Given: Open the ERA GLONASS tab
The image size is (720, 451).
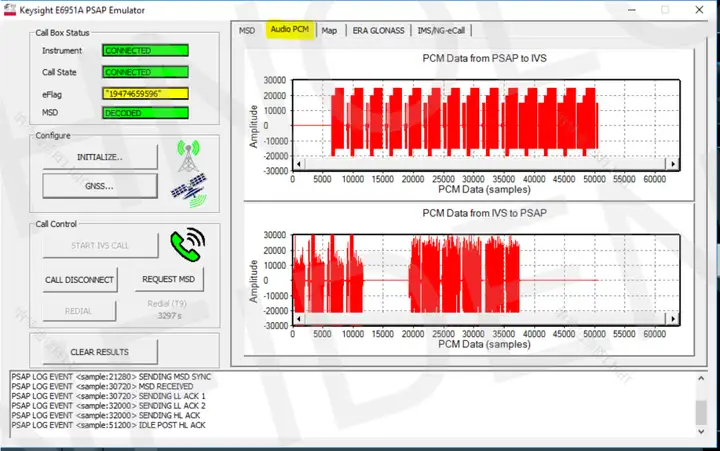Looking at the screenshot, I should click(378, 30).
